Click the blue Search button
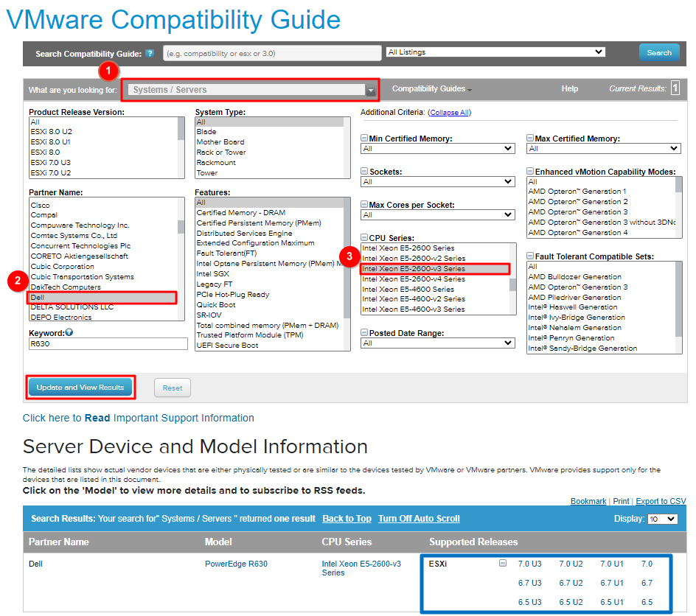The width and height of the screenshot is (696, 616). 659,53
